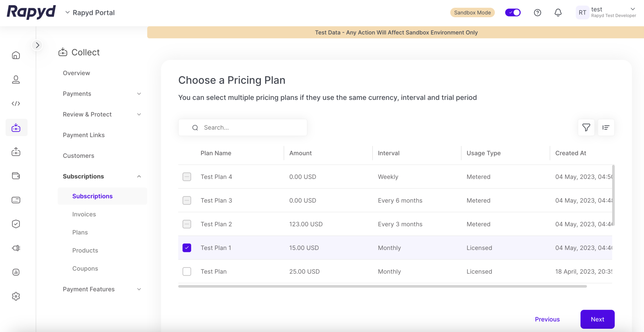Viewport: 644px width, 332px height.
Task: Open the Rapyd Portal dropdown
Action: coord(90,13)
